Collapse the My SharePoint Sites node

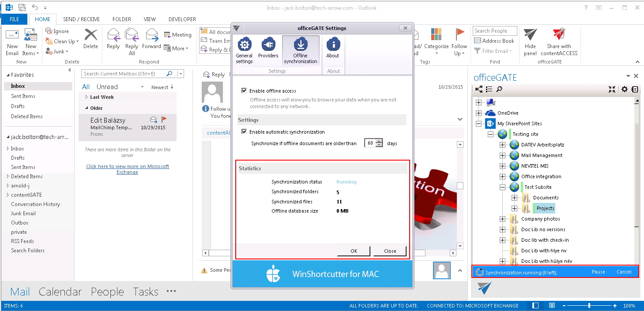pyautogui.click(x=479, y=124)
